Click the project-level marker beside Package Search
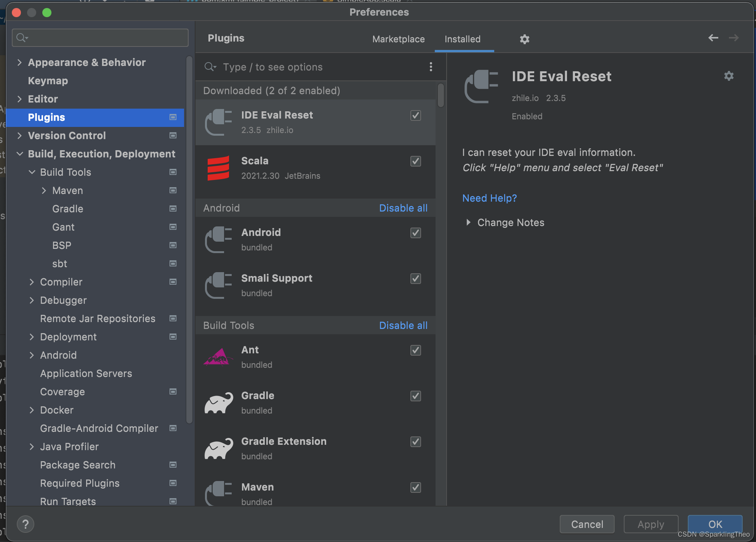756x542 pixels. (173, 465)
